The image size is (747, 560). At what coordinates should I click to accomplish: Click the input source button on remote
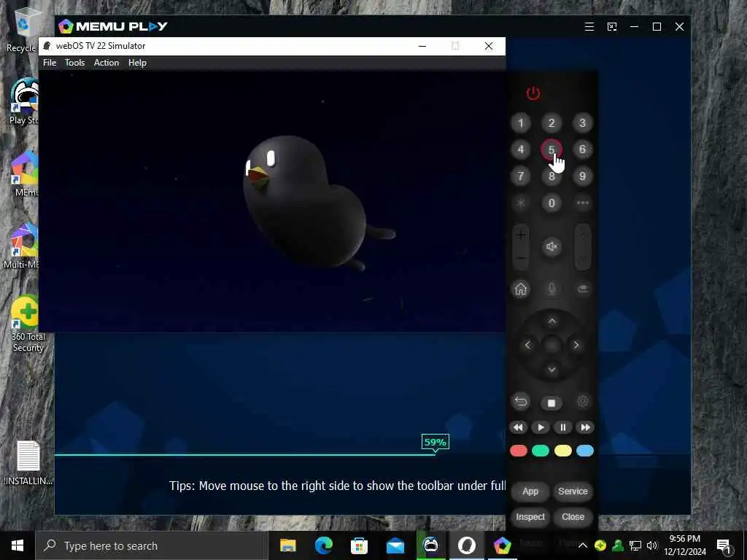coord(583,289)
